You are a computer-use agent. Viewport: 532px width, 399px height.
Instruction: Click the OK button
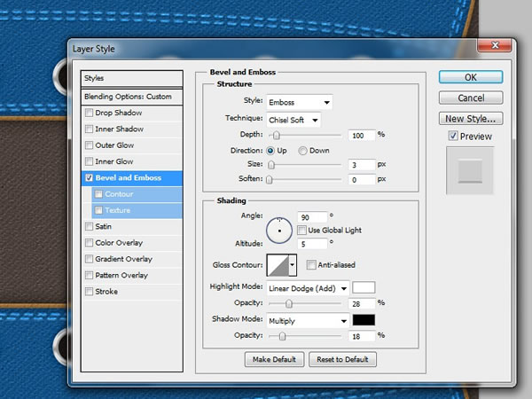pos(471,77)
